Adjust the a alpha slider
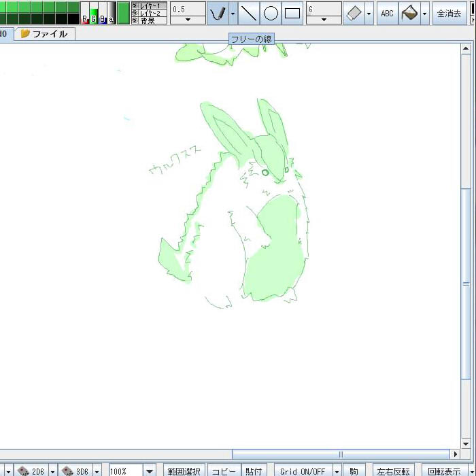Viewport: 476px width, 476px height. click(112, 13)
